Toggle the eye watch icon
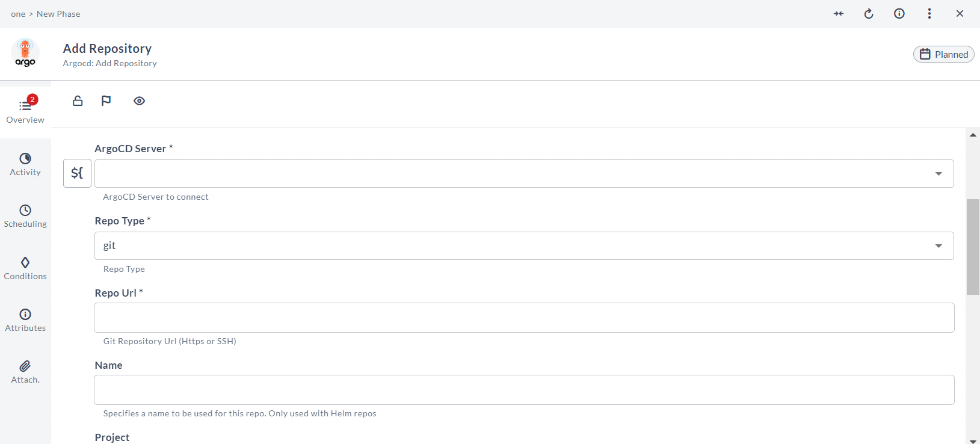The height and width of the screenshot is (444, 980). pyautogui.click(x=139, y=101)
